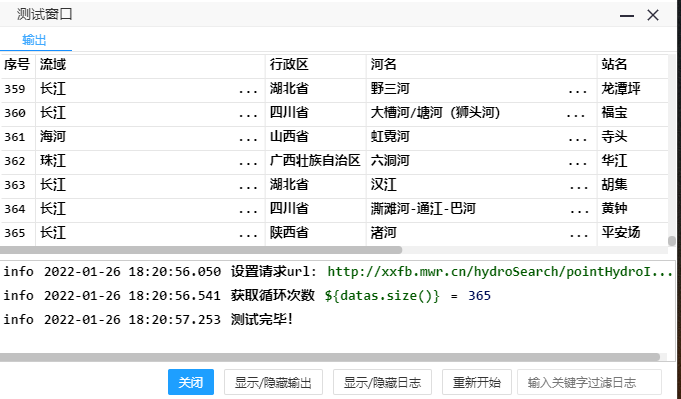The width and height of the screenshot is (681, 399).
Task: Click the 广西壮族自治区 cell
Action: tap(315, 161)
